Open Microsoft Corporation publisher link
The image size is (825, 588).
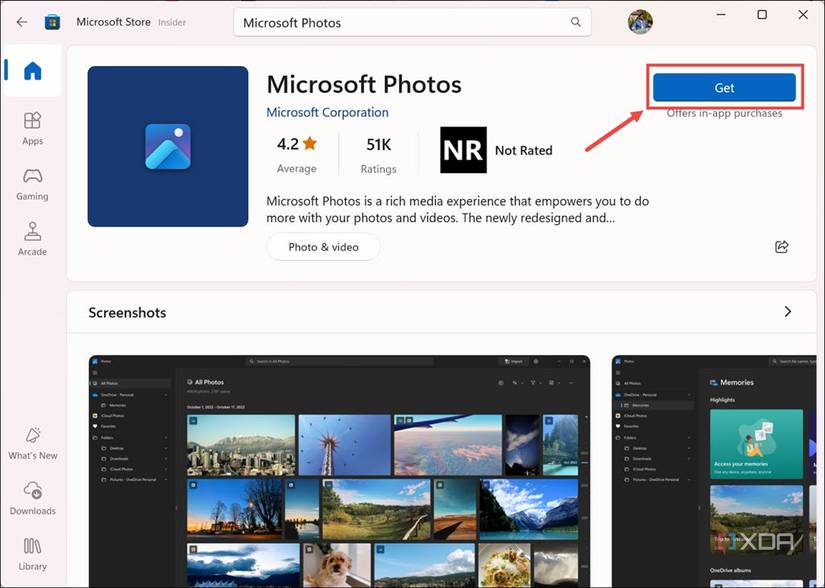327,112
